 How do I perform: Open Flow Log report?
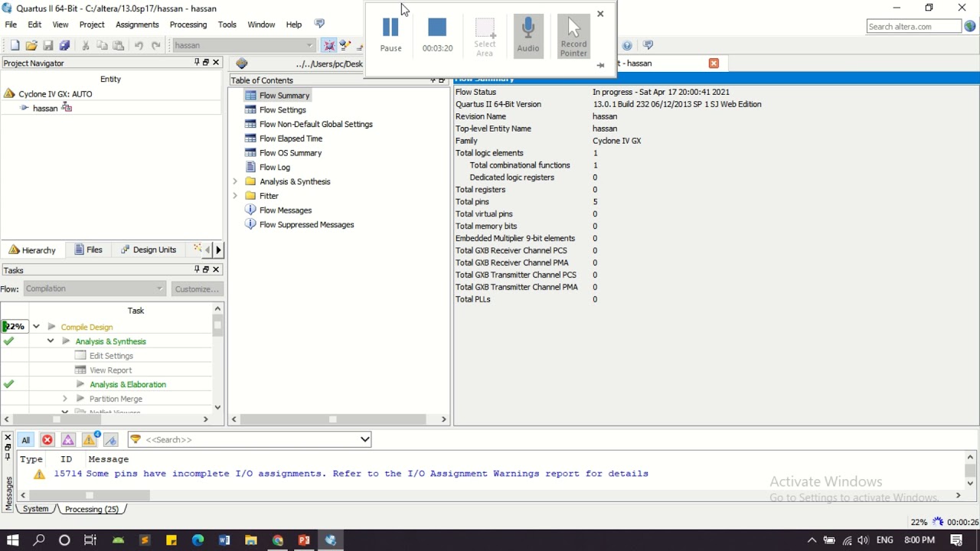tap(274, 167)
